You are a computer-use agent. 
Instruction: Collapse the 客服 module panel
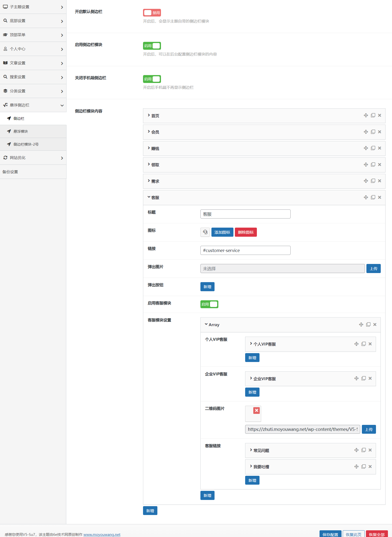[x=155, y=197]
